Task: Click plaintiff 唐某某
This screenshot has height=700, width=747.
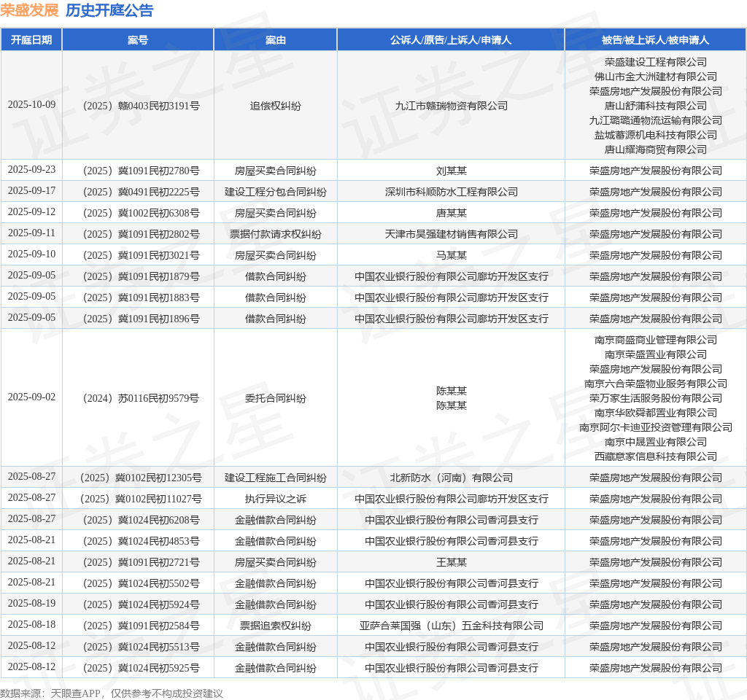Action: click(x=451, y=213)
